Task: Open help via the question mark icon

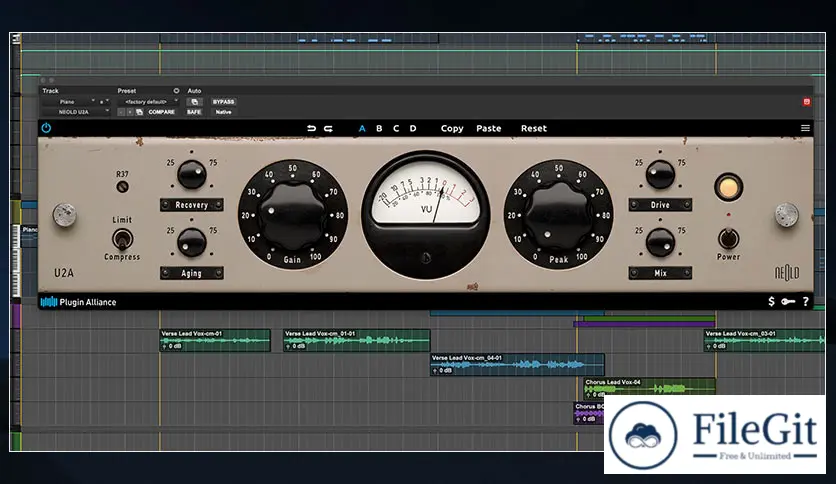Action: pos(806,302)
